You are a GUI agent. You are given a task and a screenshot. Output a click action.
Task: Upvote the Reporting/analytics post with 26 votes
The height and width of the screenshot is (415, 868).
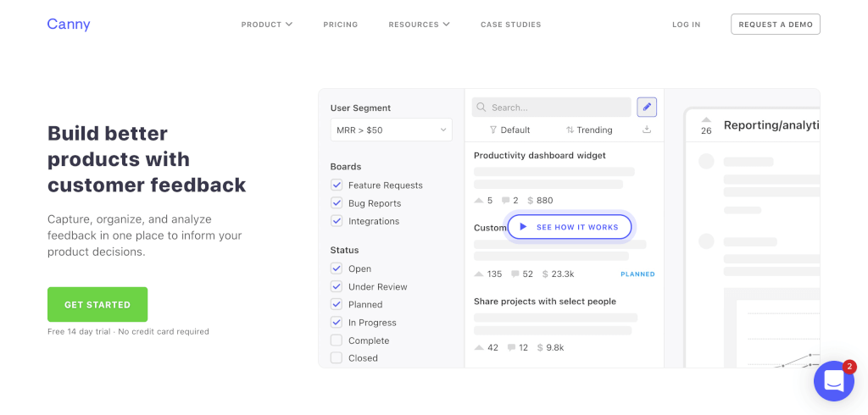pyautogui.click(x=706, y=119)
